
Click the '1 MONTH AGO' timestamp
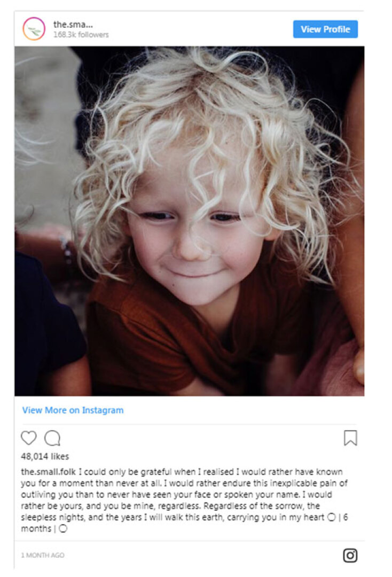point(43,555)
